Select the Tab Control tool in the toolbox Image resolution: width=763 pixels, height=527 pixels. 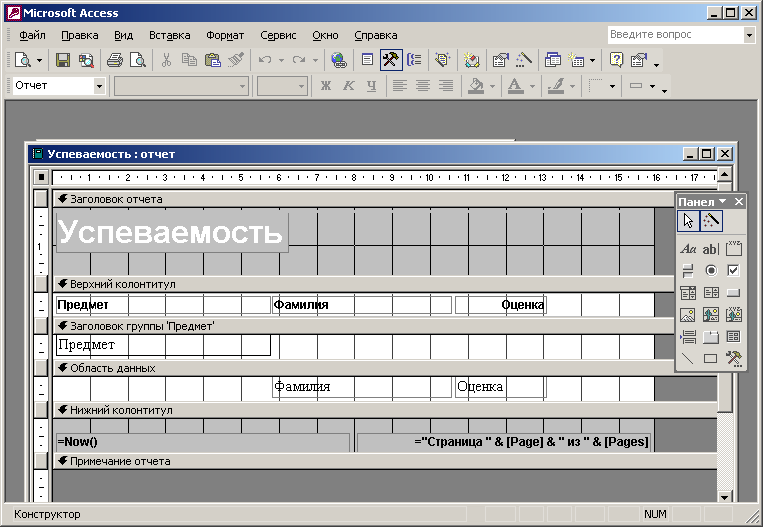point(710,336)
